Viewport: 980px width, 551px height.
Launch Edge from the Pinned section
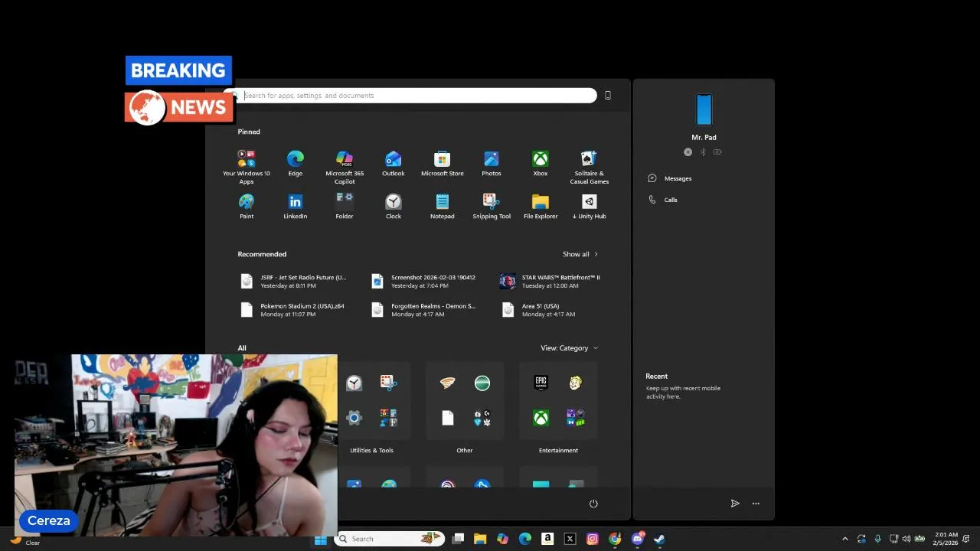[296, 164]
